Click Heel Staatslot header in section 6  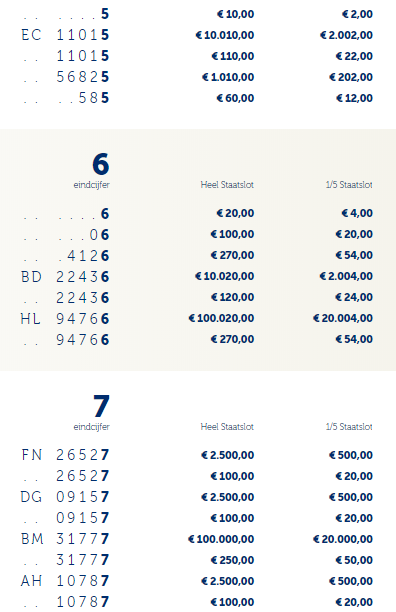pos(227,185)
